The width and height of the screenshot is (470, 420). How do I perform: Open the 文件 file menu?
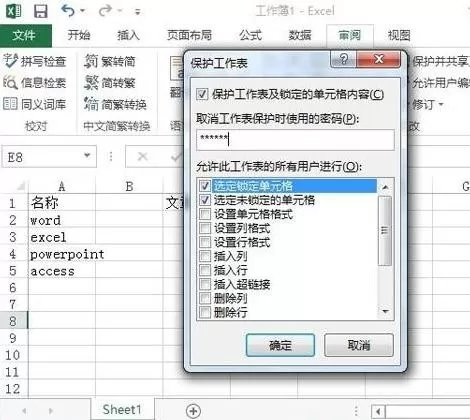(x=26, y=35)
